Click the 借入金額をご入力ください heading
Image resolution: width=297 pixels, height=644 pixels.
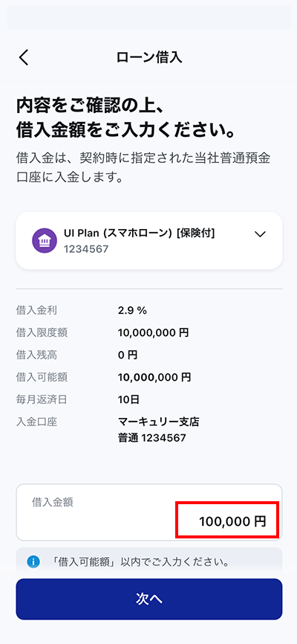(125, 131)
